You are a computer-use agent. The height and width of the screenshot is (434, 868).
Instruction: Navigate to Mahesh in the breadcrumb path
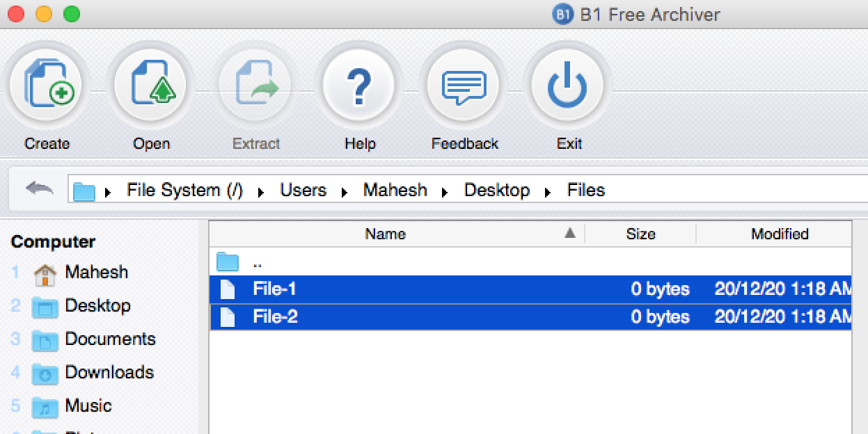(x=395, y=189)
